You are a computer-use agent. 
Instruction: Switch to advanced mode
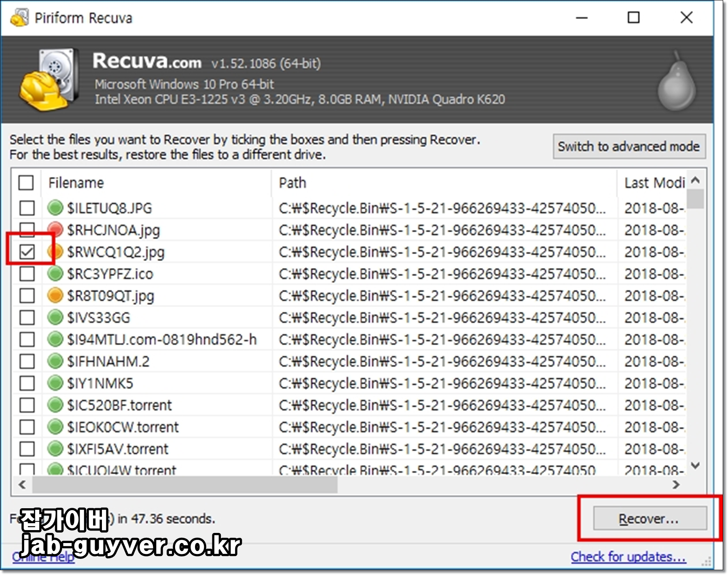(629, 146)
